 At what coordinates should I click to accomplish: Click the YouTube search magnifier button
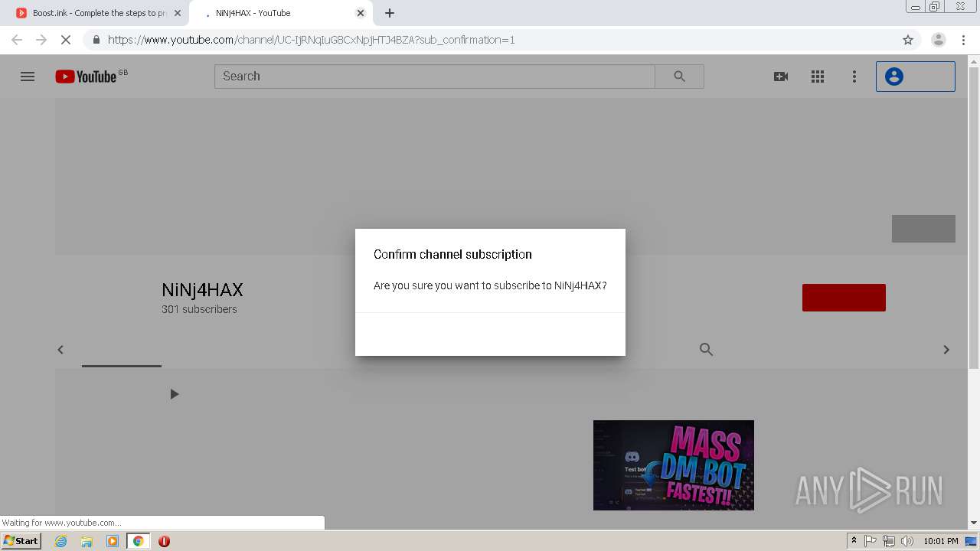point(679,77)
